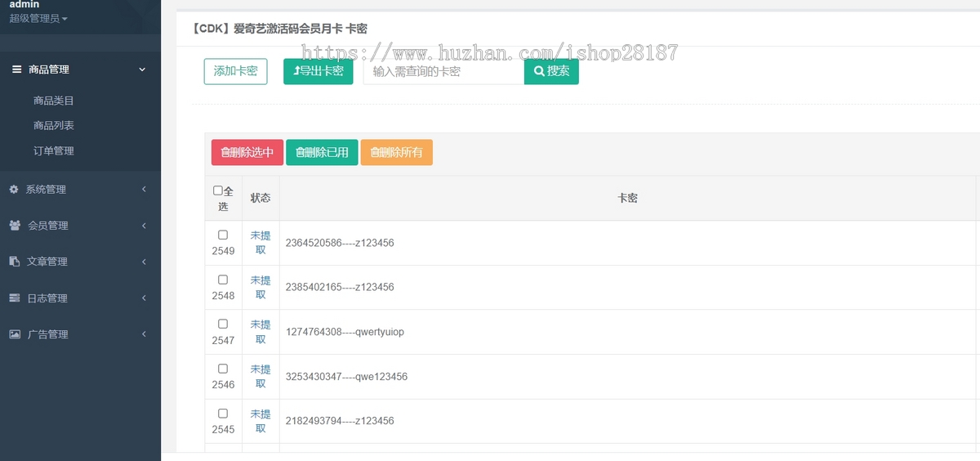
Task: Click the trash icon in 删除已用
Action: [x=300, y=153]
